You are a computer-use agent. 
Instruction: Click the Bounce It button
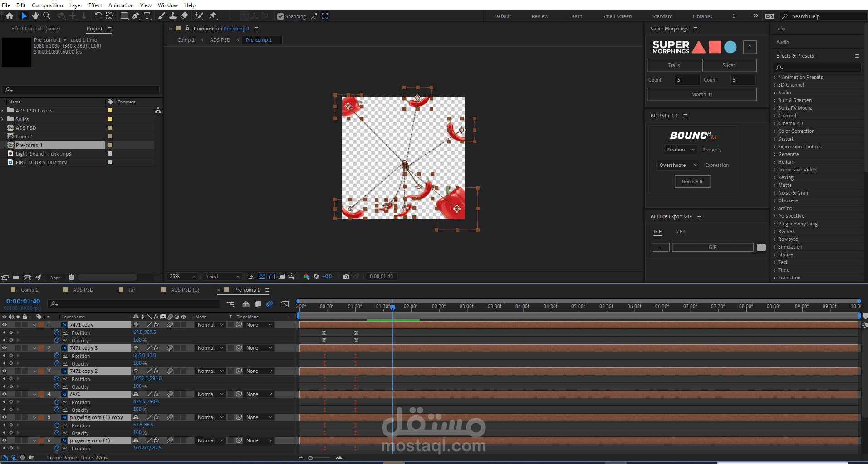click(692, 181)
